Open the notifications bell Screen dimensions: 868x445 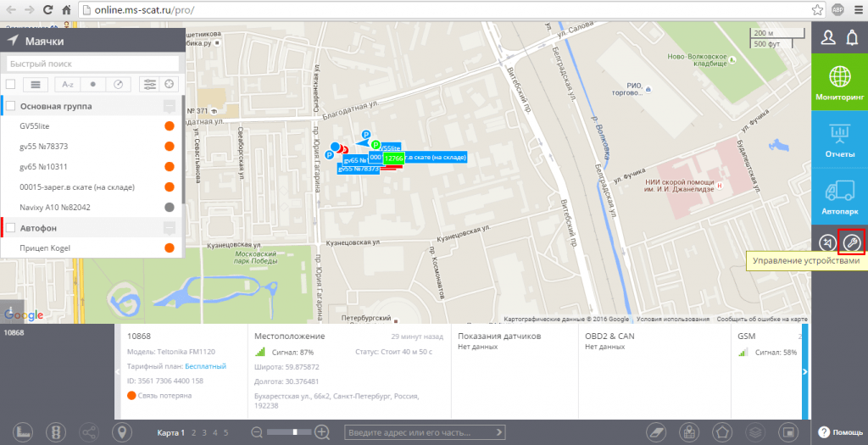[852, 37]
